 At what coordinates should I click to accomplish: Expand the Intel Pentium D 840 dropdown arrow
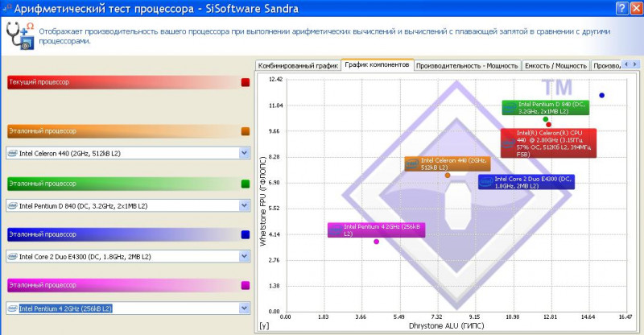click(244, 205)
